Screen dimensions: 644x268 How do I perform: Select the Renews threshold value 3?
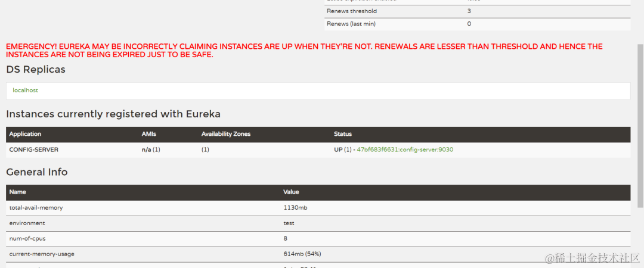tap(469, 11)
